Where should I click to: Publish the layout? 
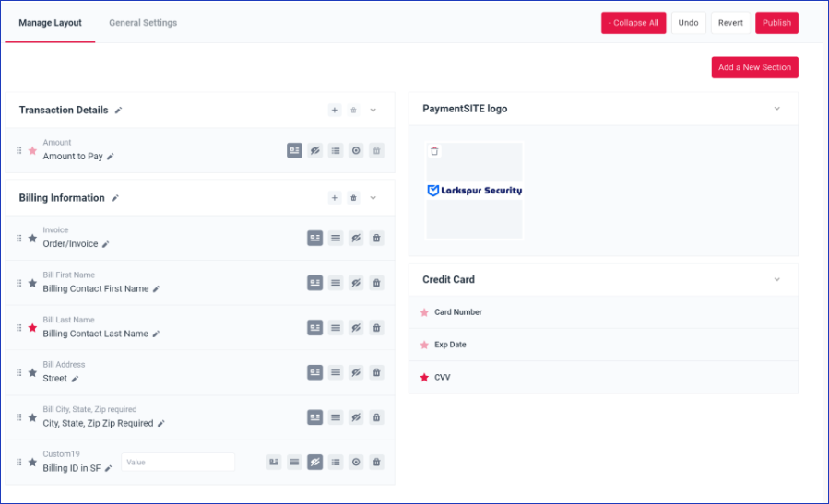tap(776, 23)
